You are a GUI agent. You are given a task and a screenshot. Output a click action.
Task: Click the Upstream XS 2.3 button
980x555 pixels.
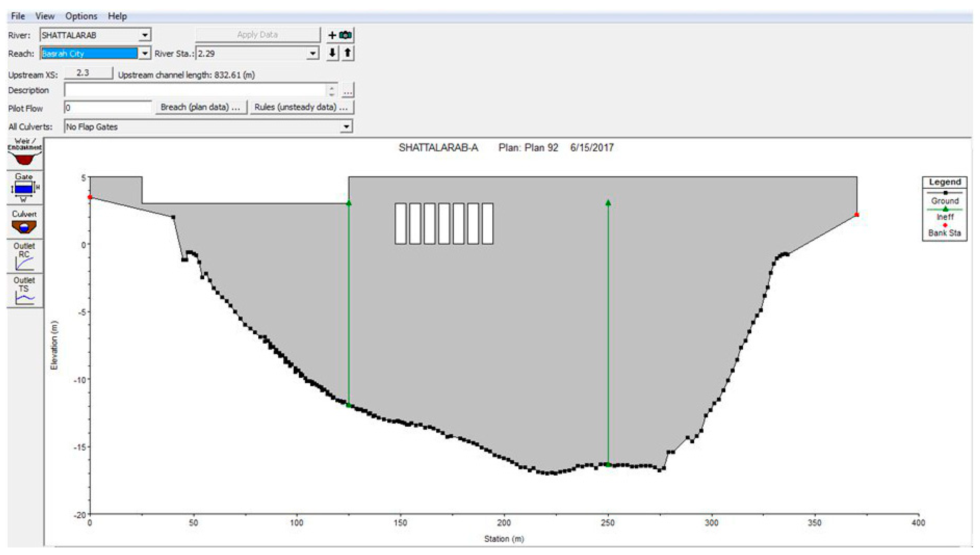pyautogui.click(x=88, y=73)
